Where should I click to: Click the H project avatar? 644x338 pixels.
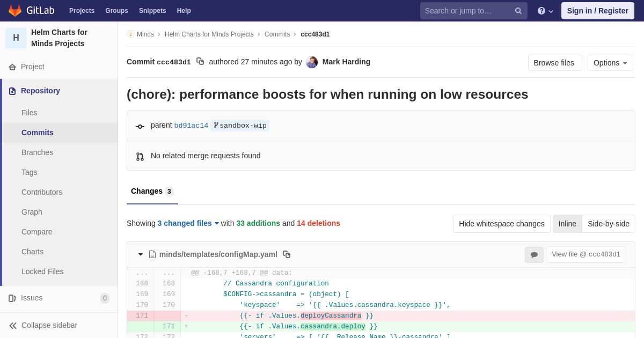tap(16, 38)
